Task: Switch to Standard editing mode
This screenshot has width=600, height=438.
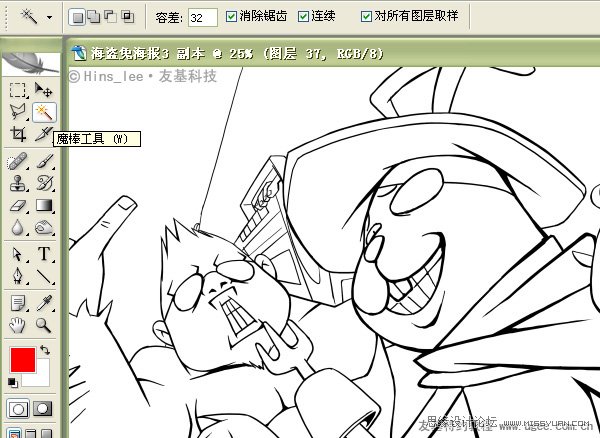Action: [x=18, y=409]
